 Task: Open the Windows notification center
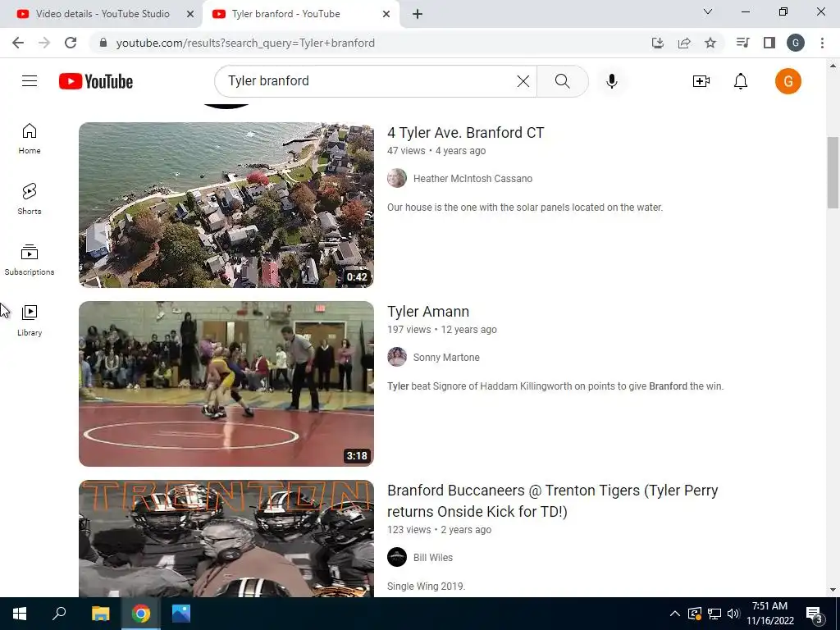click(815, 614)
